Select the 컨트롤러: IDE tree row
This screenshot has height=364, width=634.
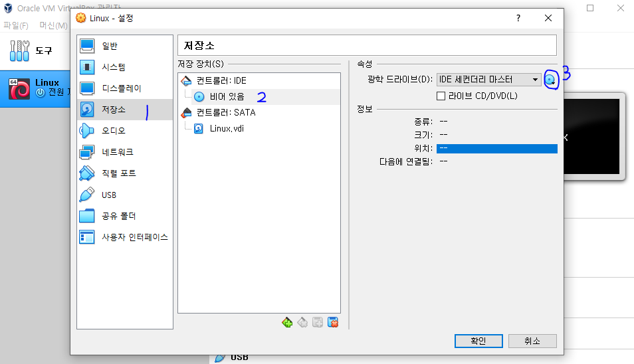point(259,81)
